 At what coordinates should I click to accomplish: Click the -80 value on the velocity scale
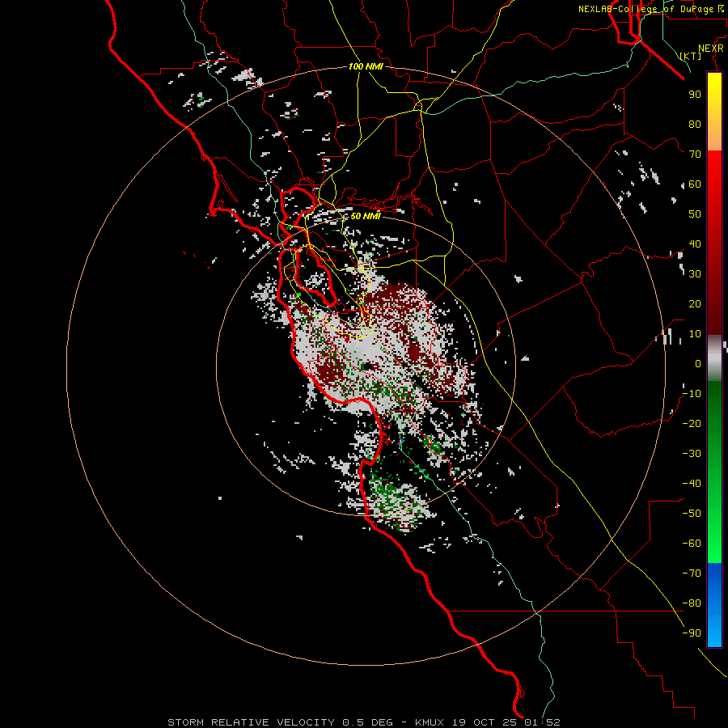point(692,603)
